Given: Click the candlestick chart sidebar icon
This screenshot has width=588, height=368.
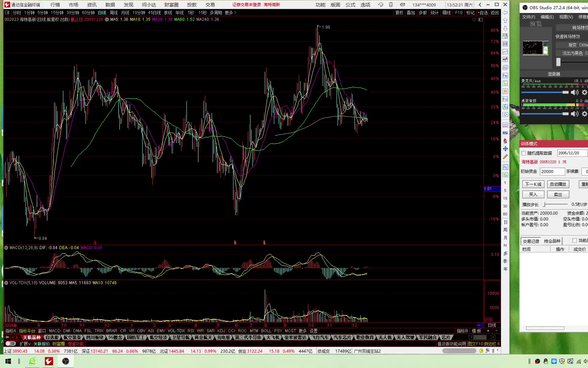Looking at the screenshot, I should pos(505,60).
